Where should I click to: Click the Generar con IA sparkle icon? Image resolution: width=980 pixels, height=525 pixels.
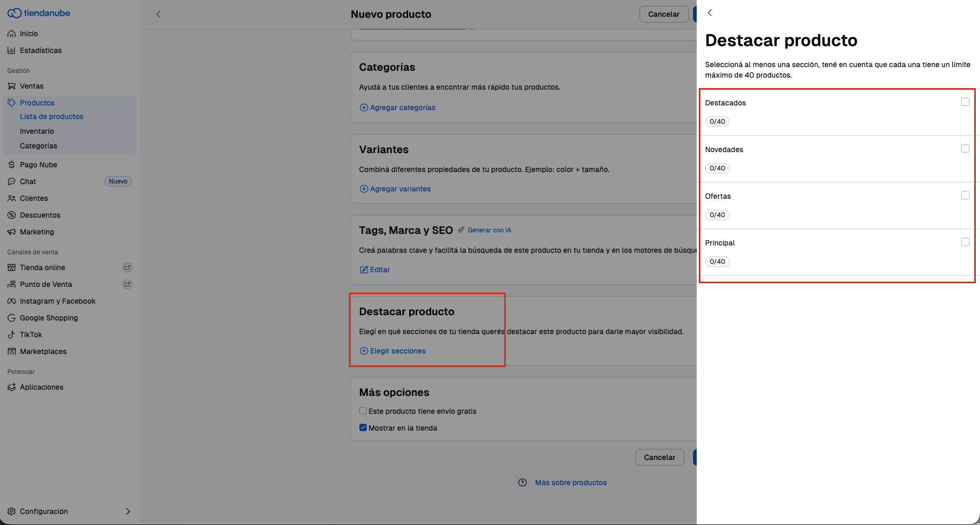pyautogui.click(x=461, y=230)
